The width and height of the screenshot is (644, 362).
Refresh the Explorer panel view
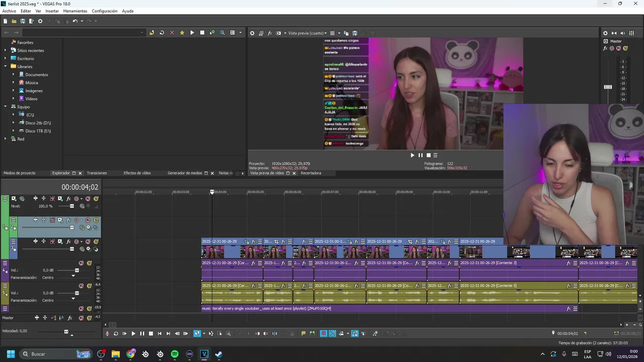[x=162, y=33]
